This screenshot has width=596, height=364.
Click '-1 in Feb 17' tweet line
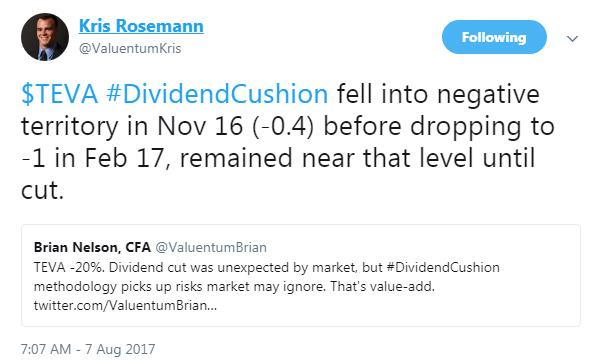(94, 158)
